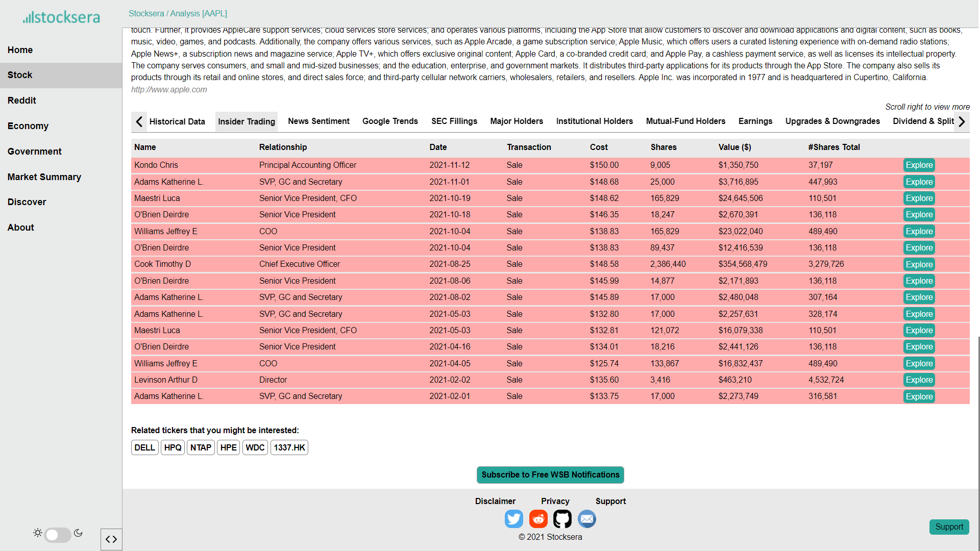This screenshot has width=980, height=551.
Task: Click the code brackets sidebar icon
Action: (111, 539)
